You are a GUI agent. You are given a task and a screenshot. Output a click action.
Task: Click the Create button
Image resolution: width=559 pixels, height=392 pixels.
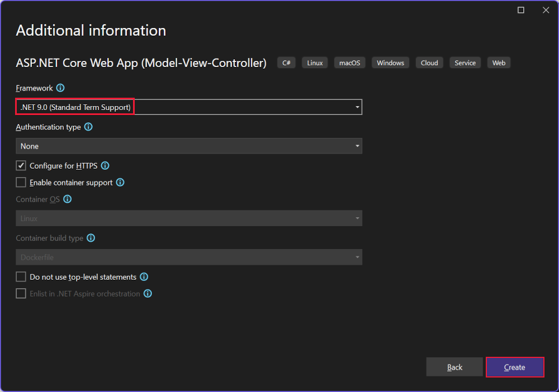click(x=514, y=367)
